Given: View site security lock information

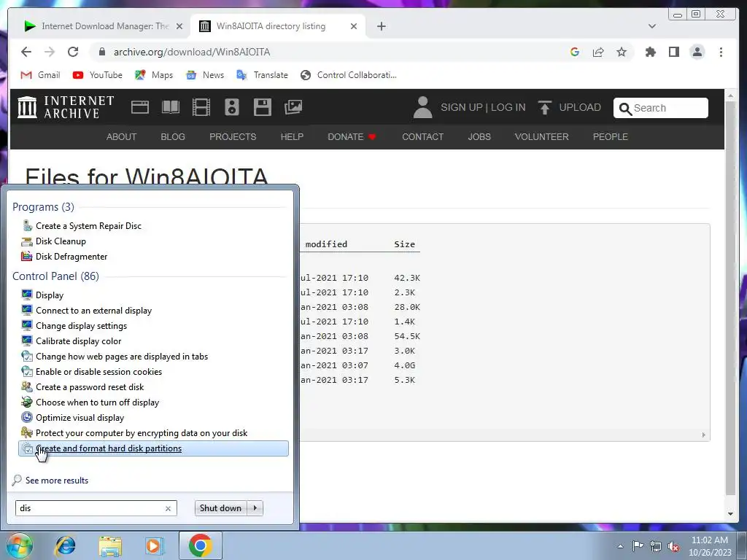Looking at the screenshot, I should coord(101,52).
